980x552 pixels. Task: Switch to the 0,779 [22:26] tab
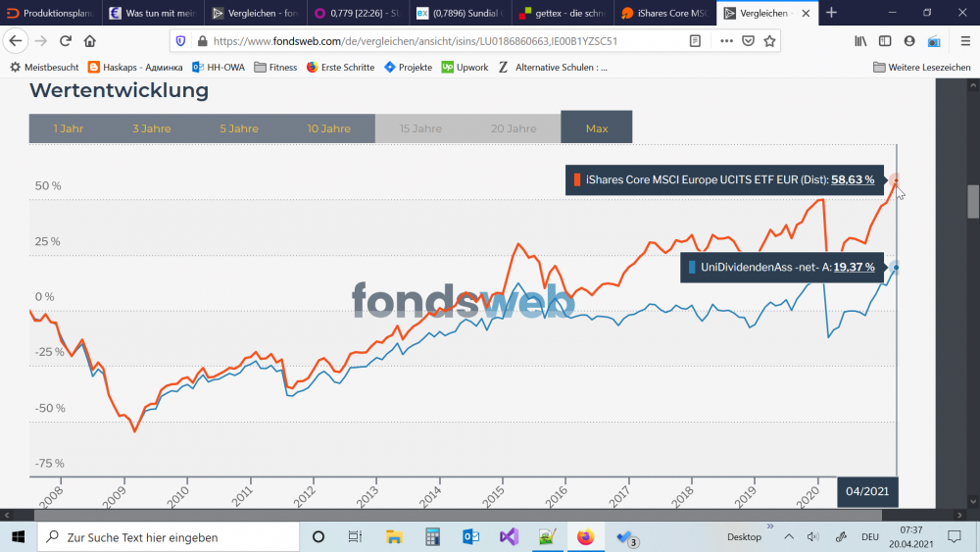point(358,13)
